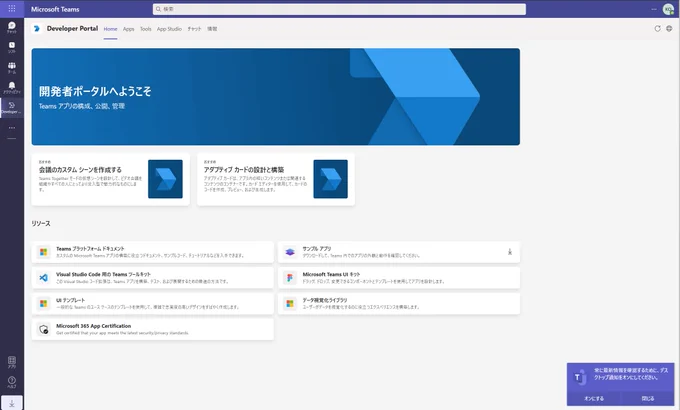Image resolution: width=680 pixels, height=410 pixels.
Task: Click the リソース section heading
Action: pyautogui.click(x=41, y=223)
